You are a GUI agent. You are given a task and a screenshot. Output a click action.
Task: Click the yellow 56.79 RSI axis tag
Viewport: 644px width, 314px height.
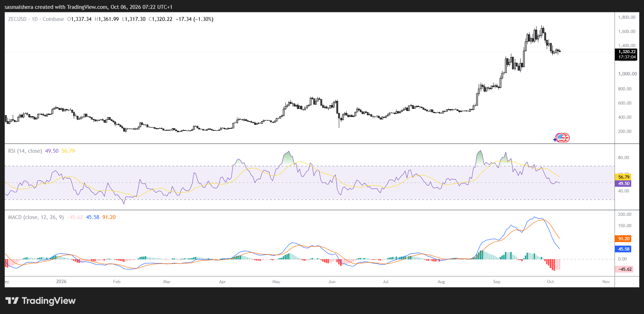point(623,177)
